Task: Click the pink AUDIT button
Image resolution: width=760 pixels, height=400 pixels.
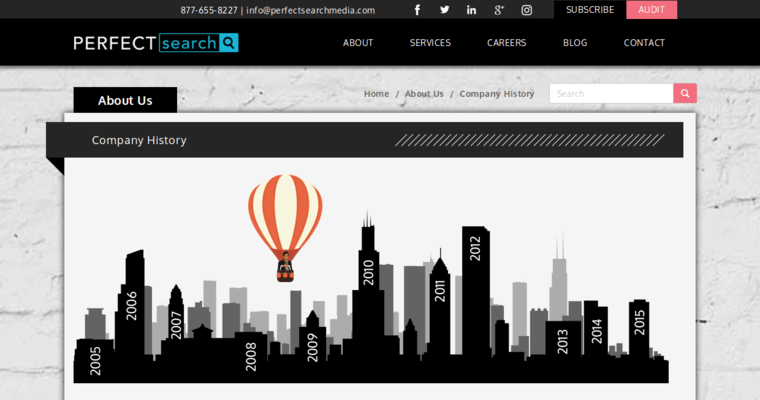Action: pyautogui.click(x=651, y=10)
